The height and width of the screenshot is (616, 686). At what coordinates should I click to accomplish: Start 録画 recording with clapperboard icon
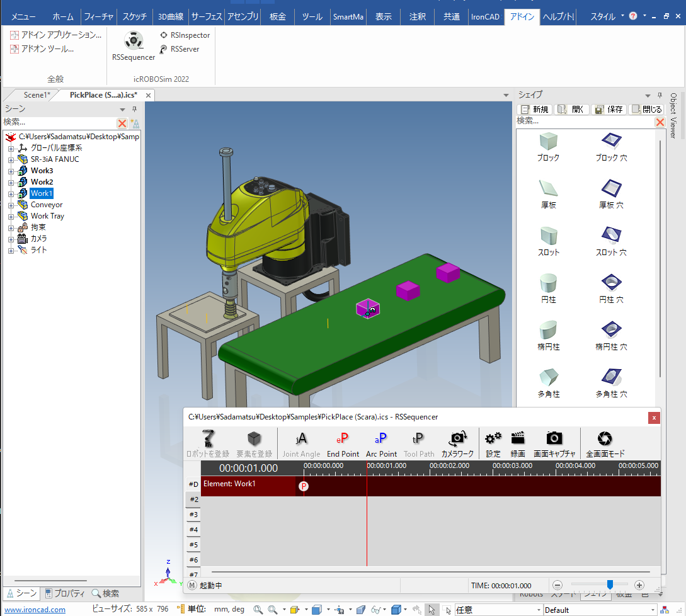(x=518, y=443)
